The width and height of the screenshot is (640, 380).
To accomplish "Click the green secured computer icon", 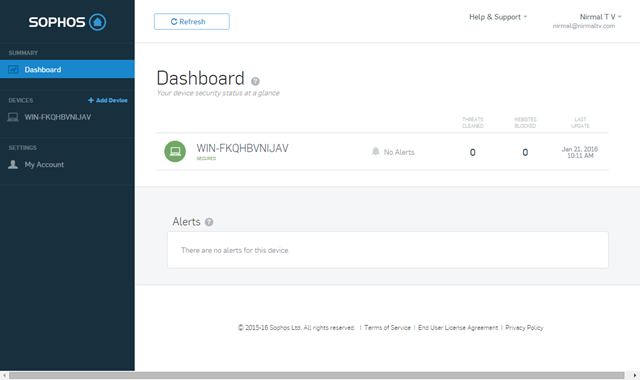I will [x=175, y=151].
